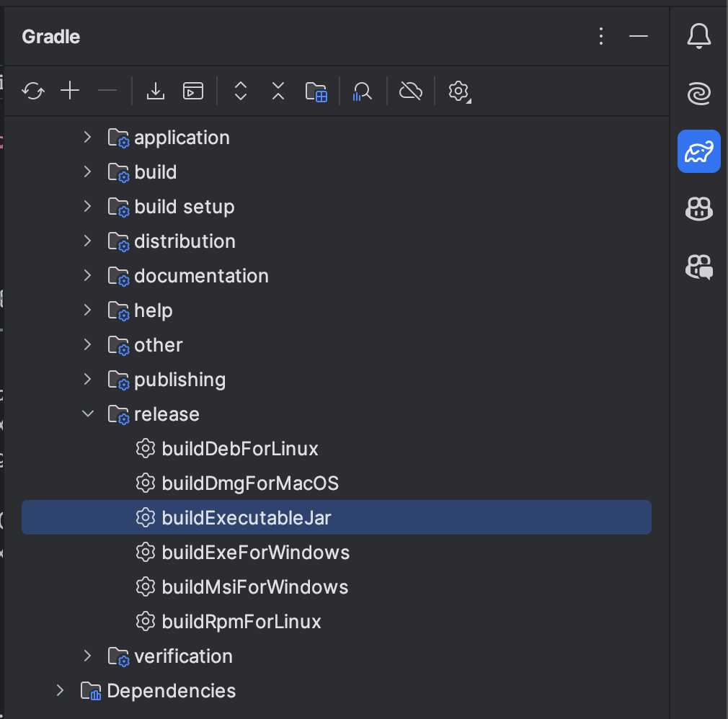Click gear icon beside buildDebForLinux
The image size is (728, 719).
point(146,449)
